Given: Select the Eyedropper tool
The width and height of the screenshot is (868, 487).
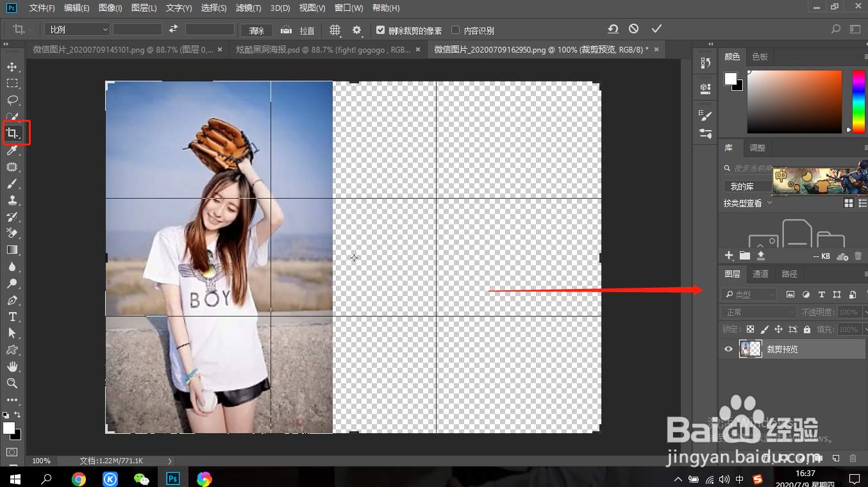Looking at the screenshot, I should tap(12, 151).
